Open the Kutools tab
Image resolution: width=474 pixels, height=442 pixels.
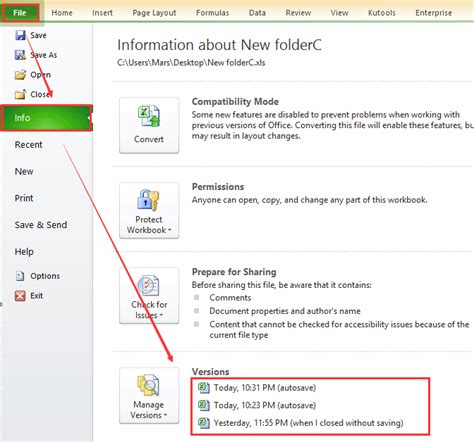click(x=382, y=13)
